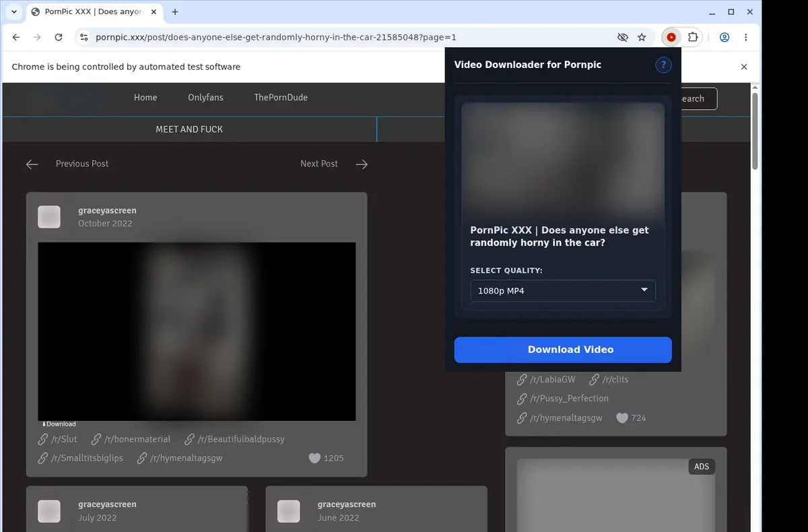The image size is (808, 532).
Task: Open ThePornDude menu item
Action: [281, 98]
